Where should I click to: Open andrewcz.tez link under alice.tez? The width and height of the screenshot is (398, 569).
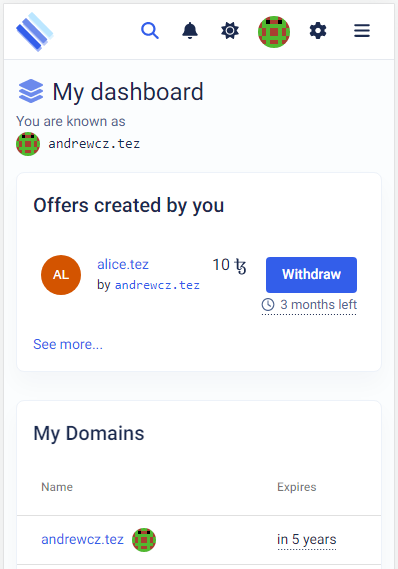pos(157,285)
